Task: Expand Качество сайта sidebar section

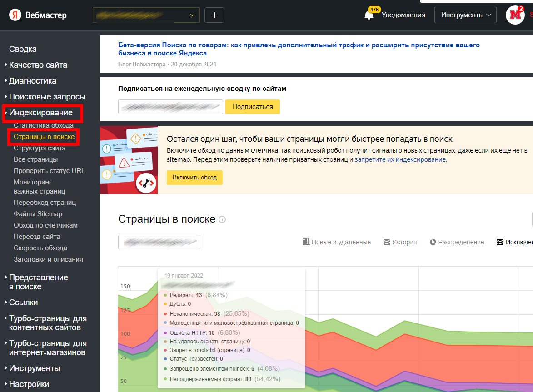Action: pyautogui.click(x=38, y=65)
